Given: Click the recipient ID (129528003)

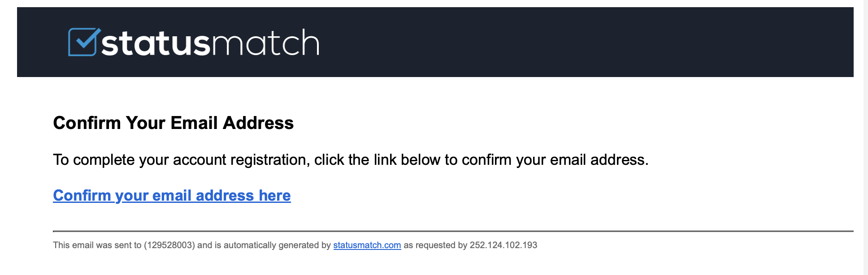Looking at the screenshot, I should [169, 245].
